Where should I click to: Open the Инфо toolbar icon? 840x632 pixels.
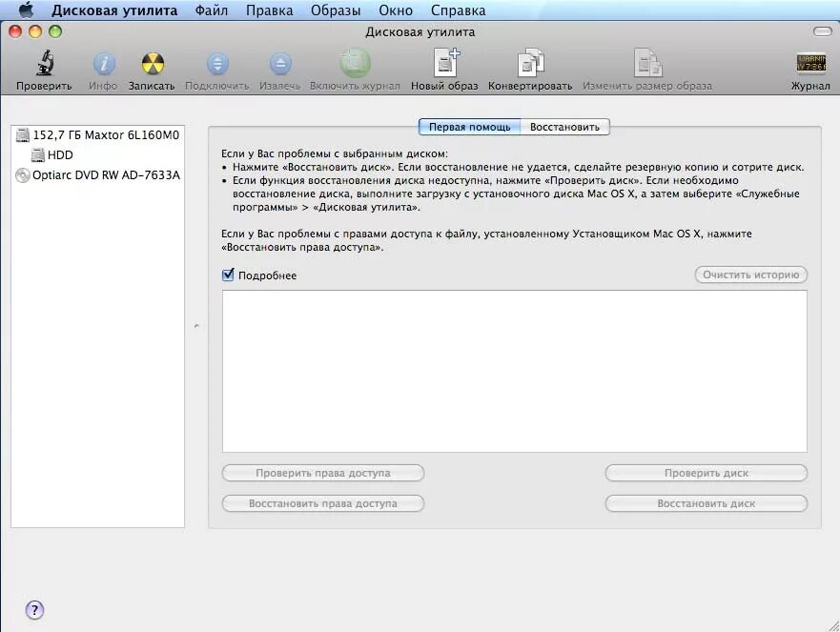[103, 67]
